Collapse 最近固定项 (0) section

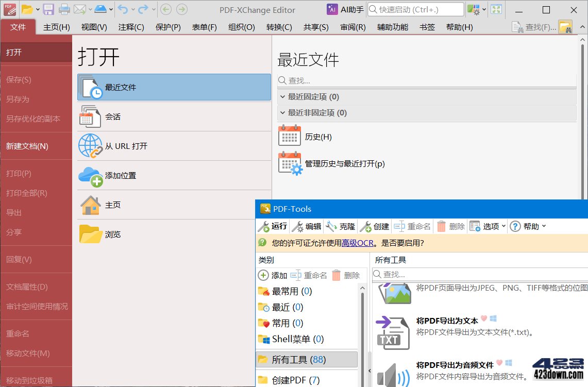[283, 97]
